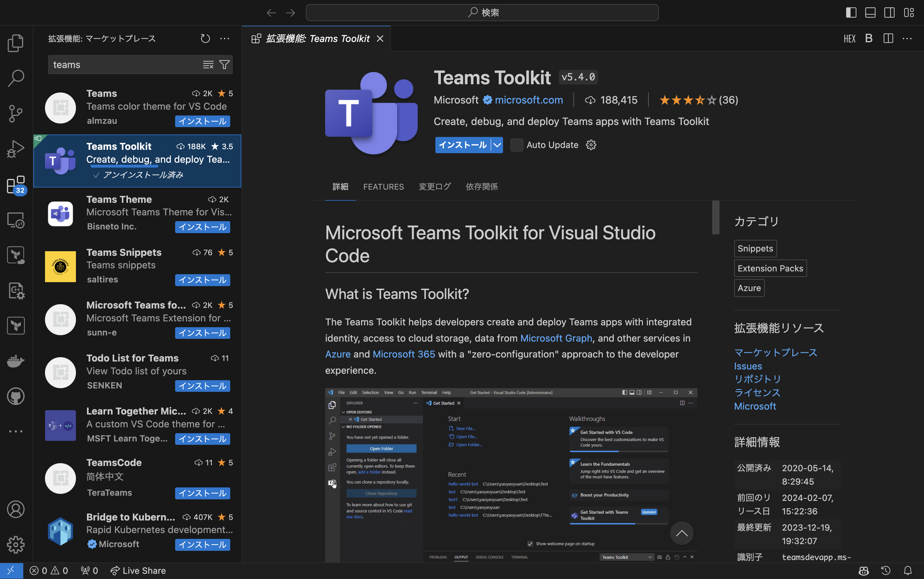Show additional views via ellipsis in activity bar
The image size is (924, 579).
(16, 431)
